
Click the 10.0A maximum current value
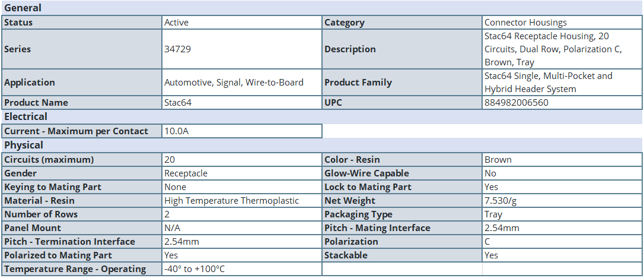point(177,131)
